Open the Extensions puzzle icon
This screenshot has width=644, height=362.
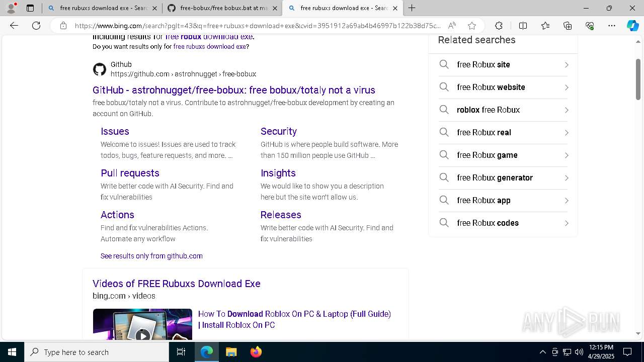(x=499, y=26)
